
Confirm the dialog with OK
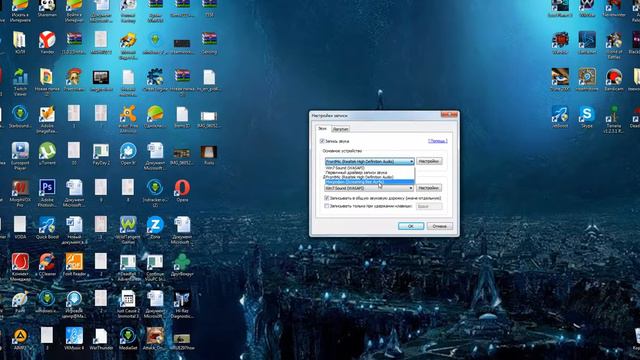pos(411,226)
